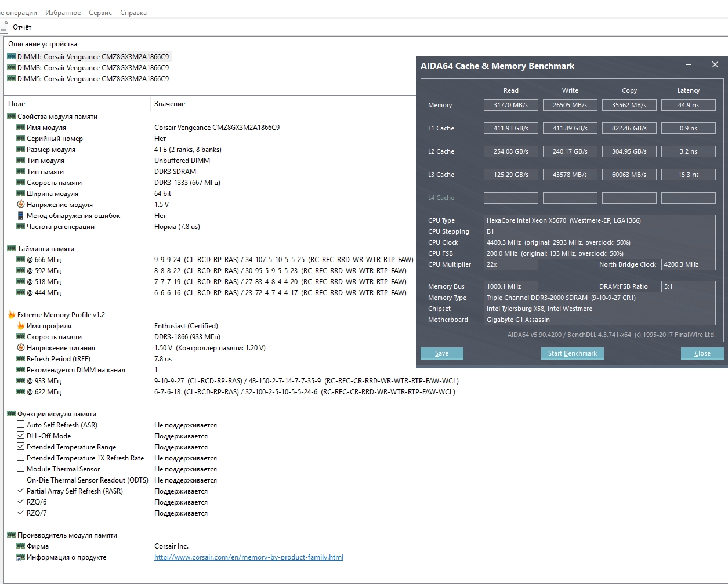
Task: Click the Memory Bus 1000.1 MHz field
Action: [x=510, y=286]
